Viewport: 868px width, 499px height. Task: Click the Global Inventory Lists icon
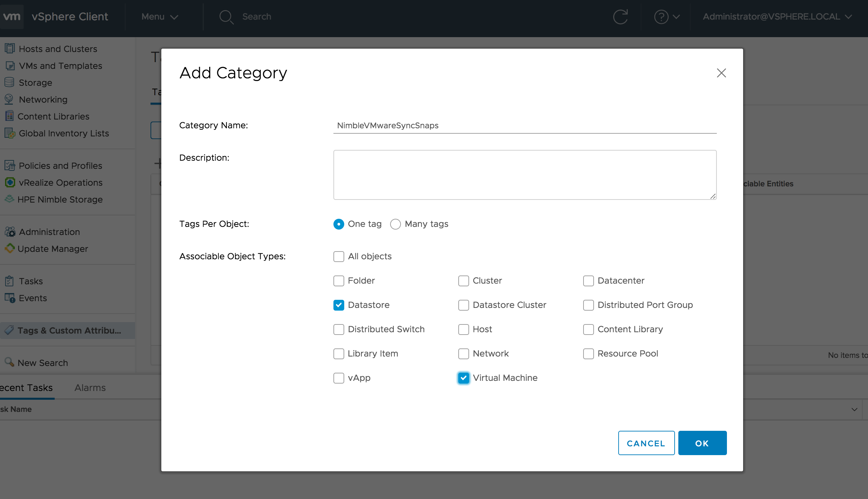[x=9, y=133]
